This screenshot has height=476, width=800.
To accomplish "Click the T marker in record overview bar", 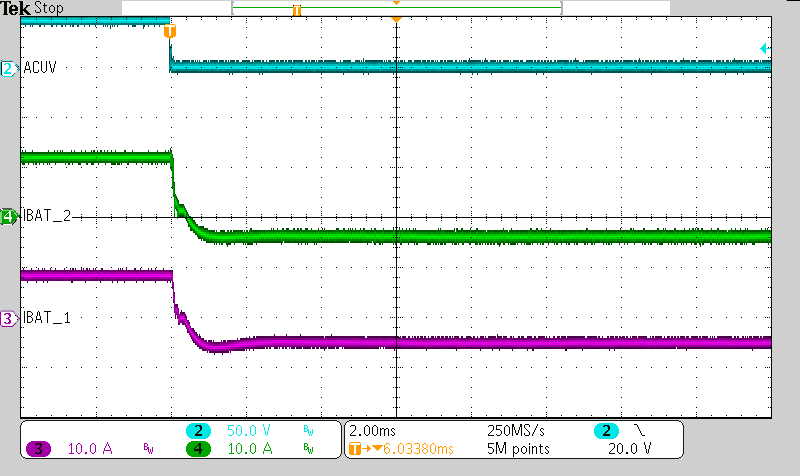I will pos(296,9).
